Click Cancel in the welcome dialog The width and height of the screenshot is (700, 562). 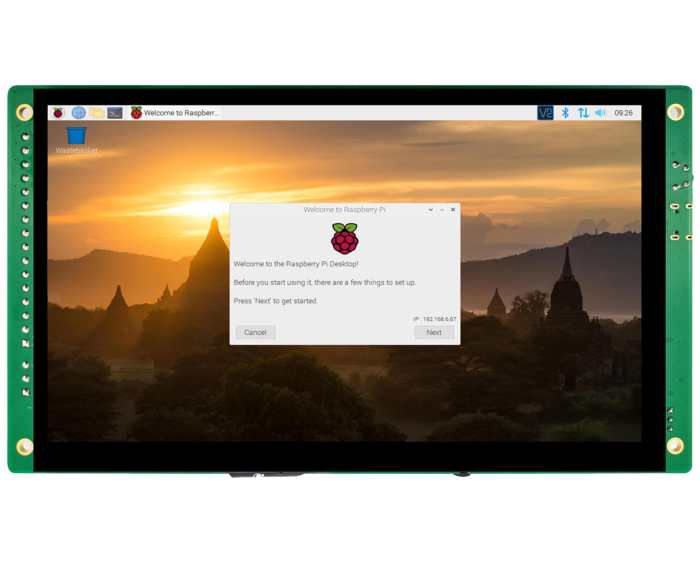[x=255, y=332]
